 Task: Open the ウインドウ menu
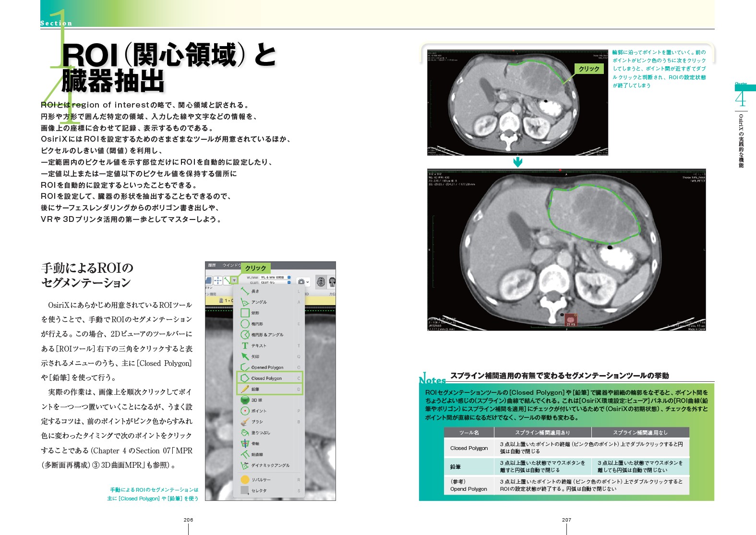click(x=231, y=265)
